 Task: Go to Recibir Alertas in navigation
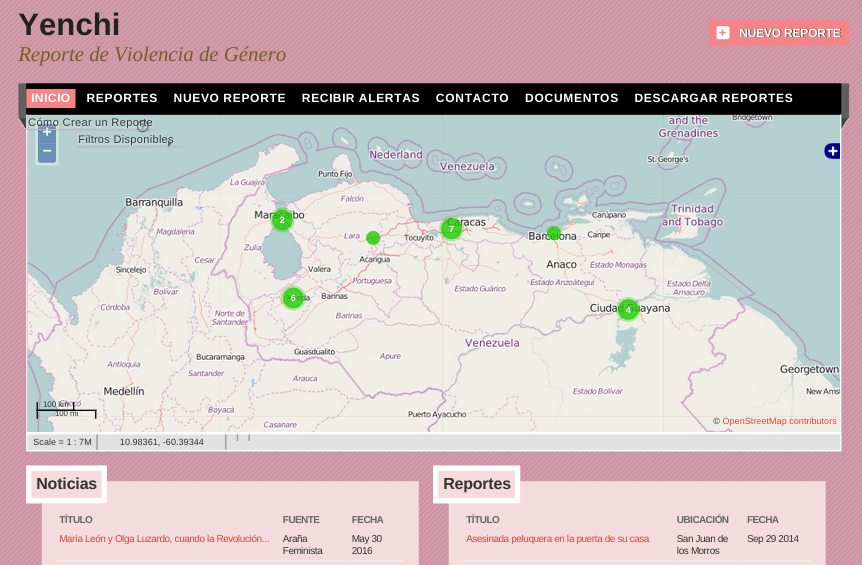point(360,98)
